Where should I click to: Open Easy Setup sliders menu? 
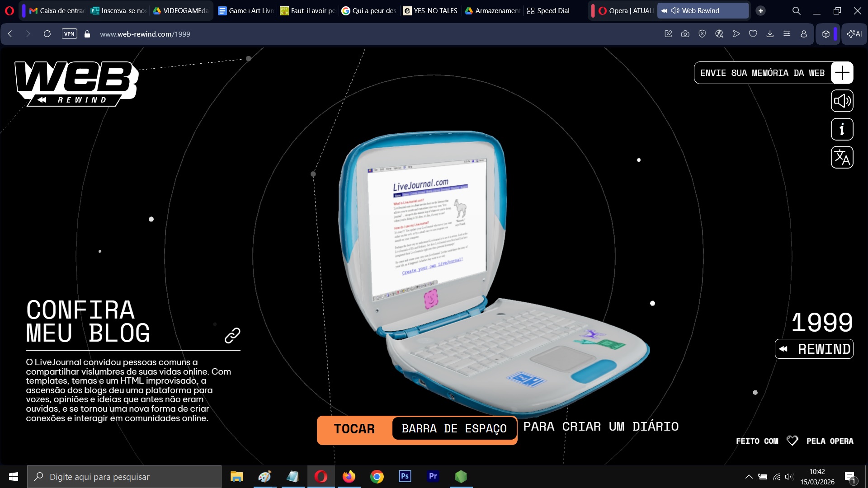point(787,34)
